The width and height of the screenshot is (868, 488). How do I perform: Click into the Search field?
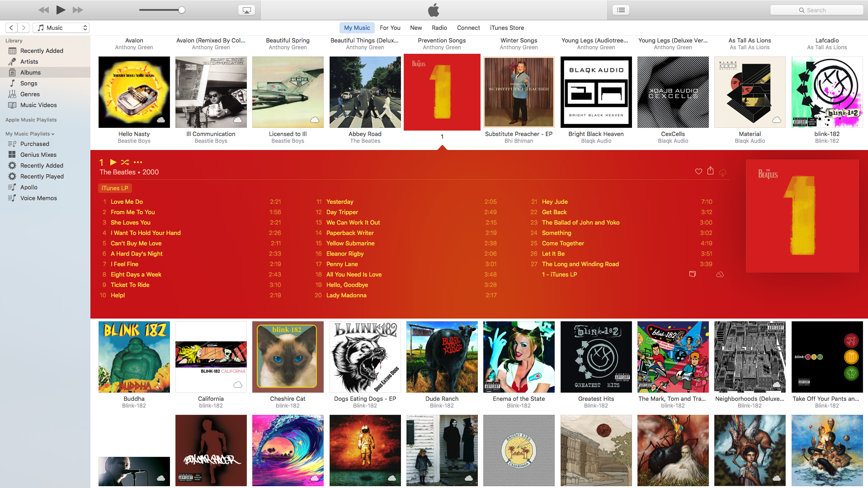pyautogui.click(x=816, y=9)
